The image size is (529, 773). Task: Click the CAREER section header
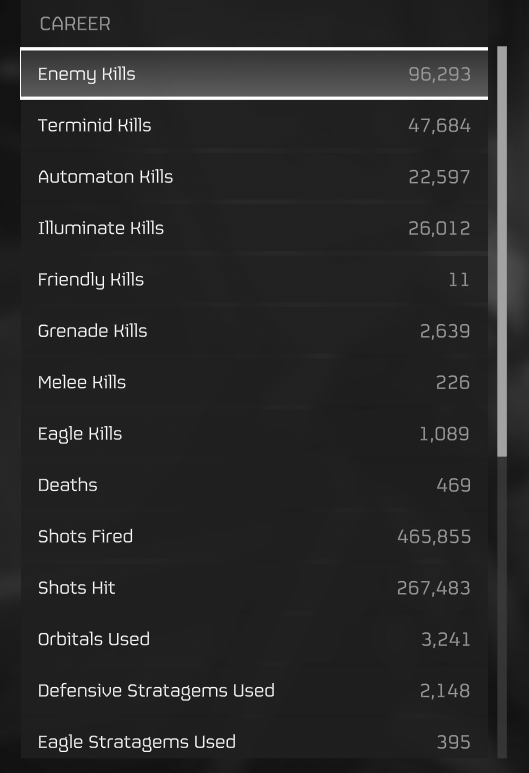click(75, 24)
